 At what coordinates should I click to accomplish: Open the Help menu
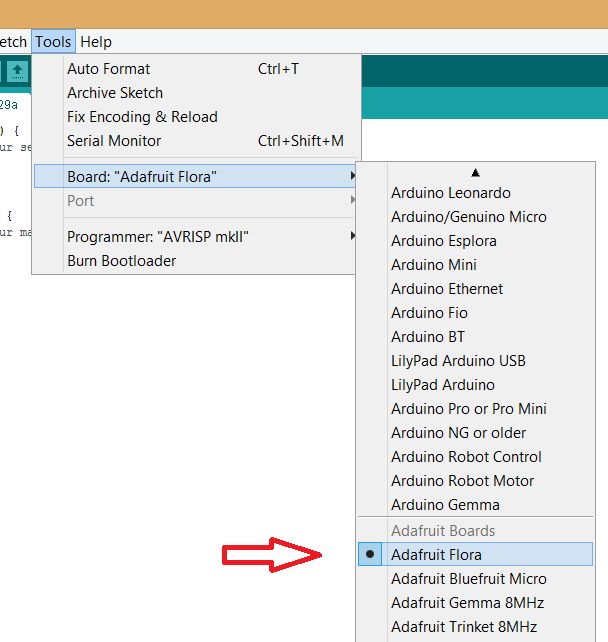[x=96, y=41]
